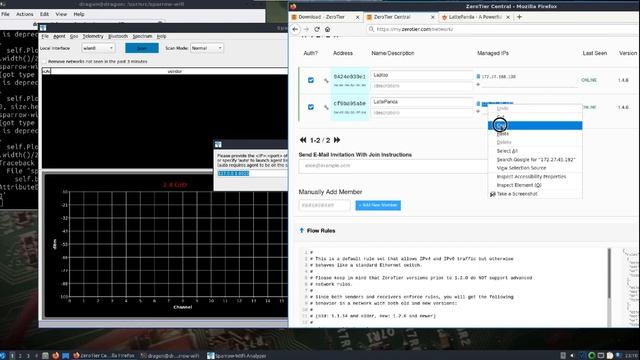
Task: Click the email invitation input field
Action: pos(393,166)
